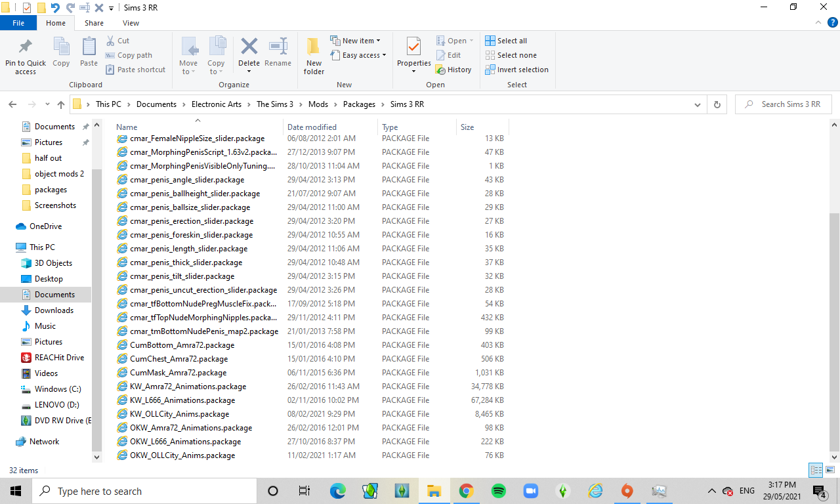Select Windows (C:) drive in sidebar

pos(58,389)
